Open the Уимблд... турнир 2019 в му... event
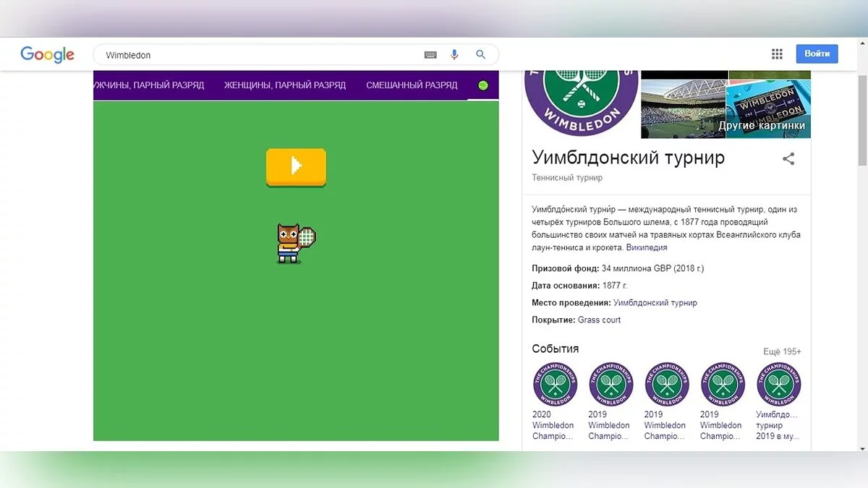Screen dimensions: 868x488 778,401
